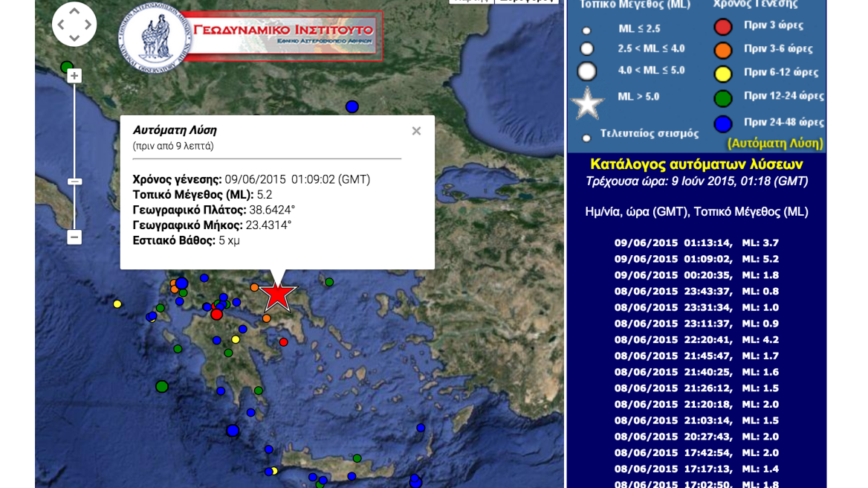Zoom out with the minus button
The width and height of the screenshot is (868, 488).
74,237
